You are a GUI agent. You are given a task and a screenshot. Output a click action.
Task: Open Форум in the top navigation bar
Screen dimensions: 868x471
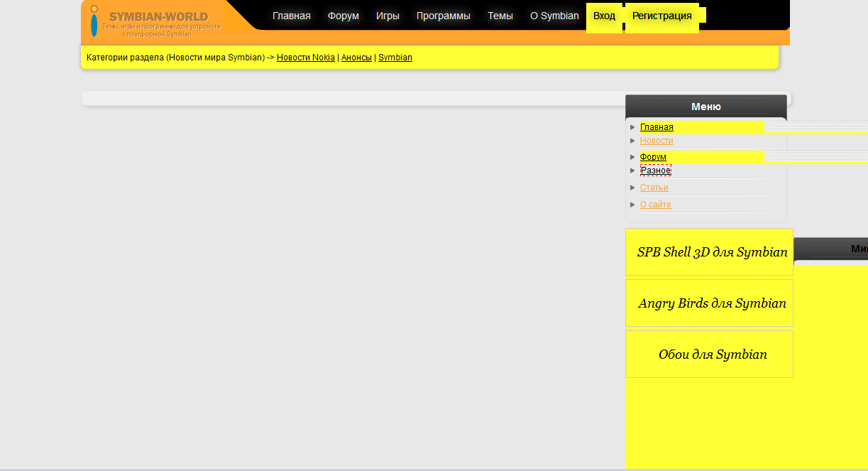[344, 16]
